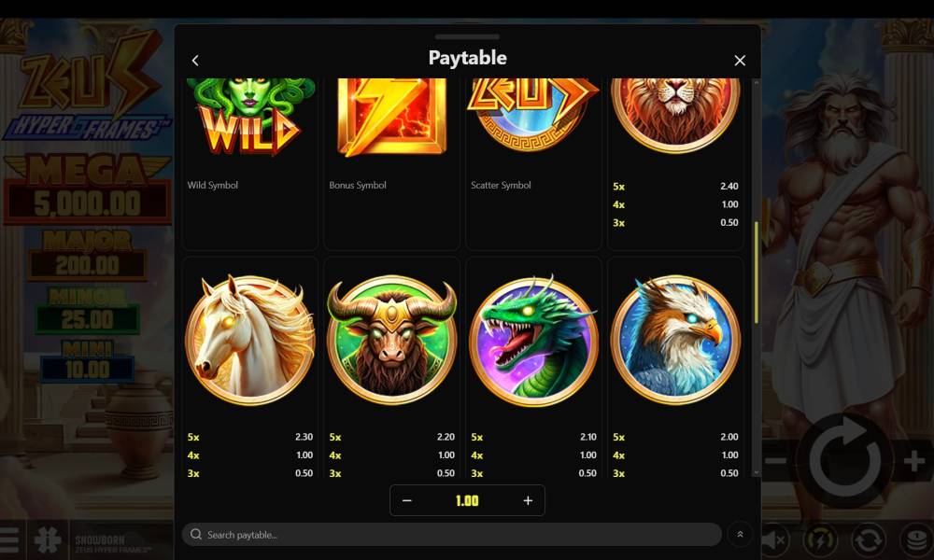Collapse paytable using double-chevron up button

click(740, 535)
